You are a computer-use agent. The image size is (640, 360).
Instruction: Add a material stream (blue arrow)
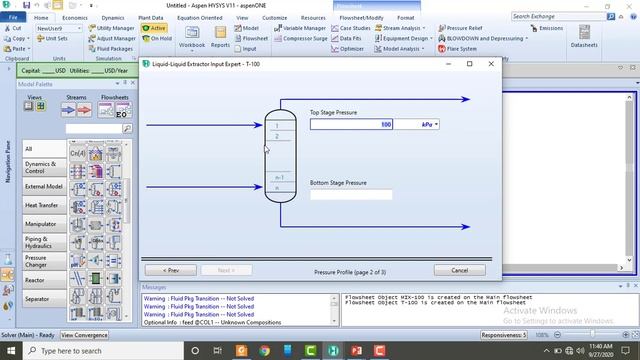[68, 110]
